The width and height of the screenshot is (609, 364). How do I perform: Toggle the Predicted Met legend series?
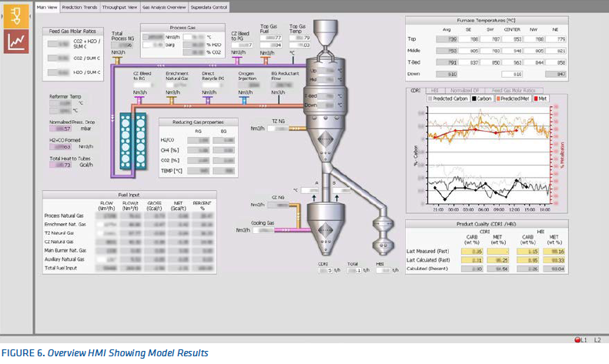tap(512, 99)
